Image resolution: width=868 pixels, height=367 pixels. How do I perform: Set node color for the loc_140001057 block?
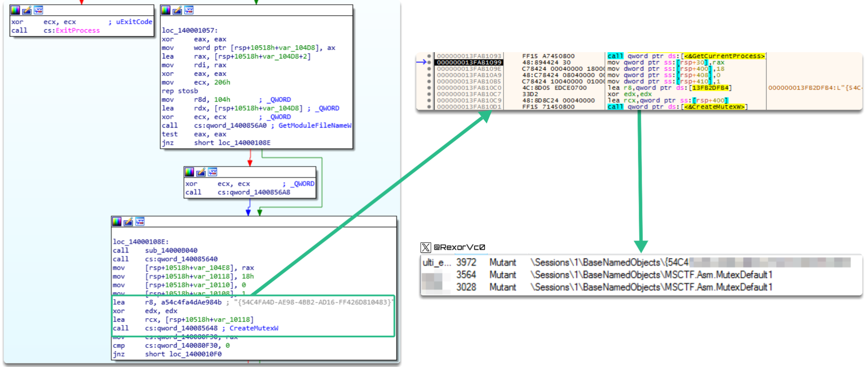coord(166,10)
